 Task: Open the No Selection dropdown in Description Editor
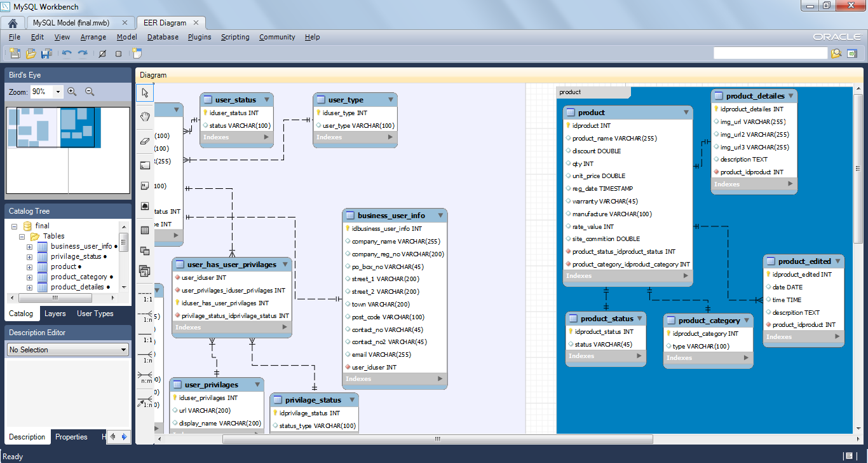pos(123,349)
